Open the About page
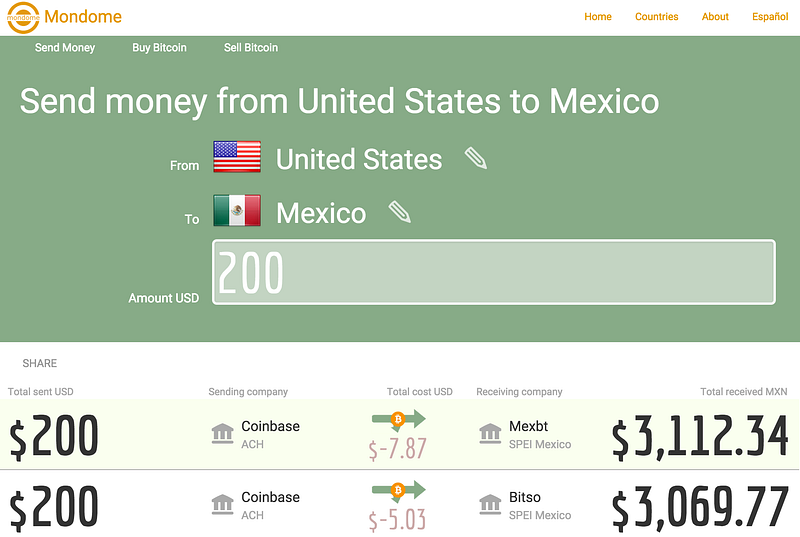Viewport: 800px width, 537px height. 715,16
